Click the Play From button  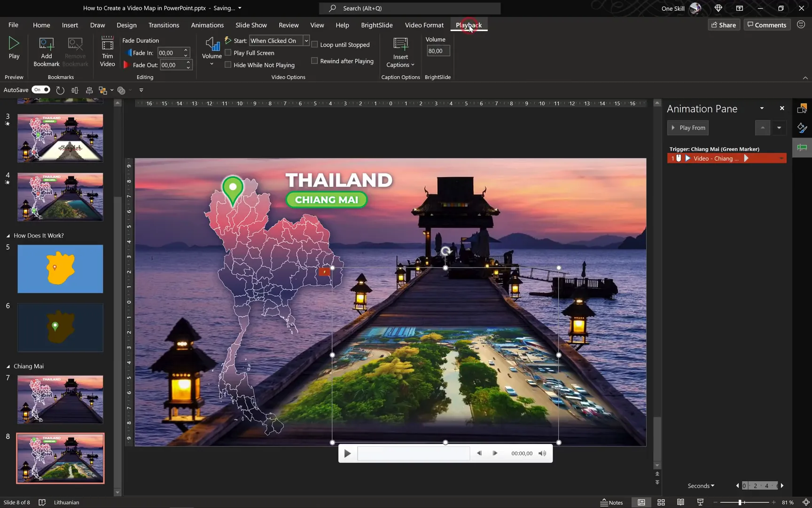pyautogui.click(x=687, y=127)
